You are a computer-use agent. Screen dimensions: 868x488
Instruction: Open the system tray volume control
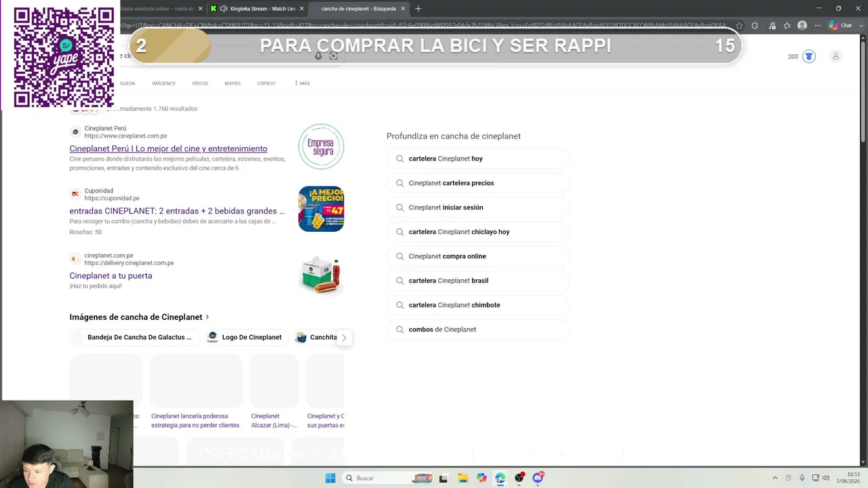point(826,478)
